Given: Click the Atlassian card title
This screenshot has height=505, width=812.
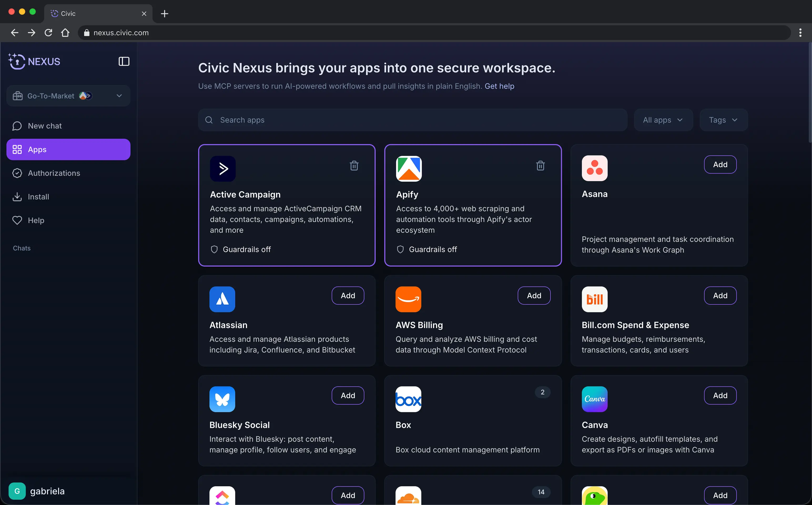Looking at the screenshot, I should 228,325.
